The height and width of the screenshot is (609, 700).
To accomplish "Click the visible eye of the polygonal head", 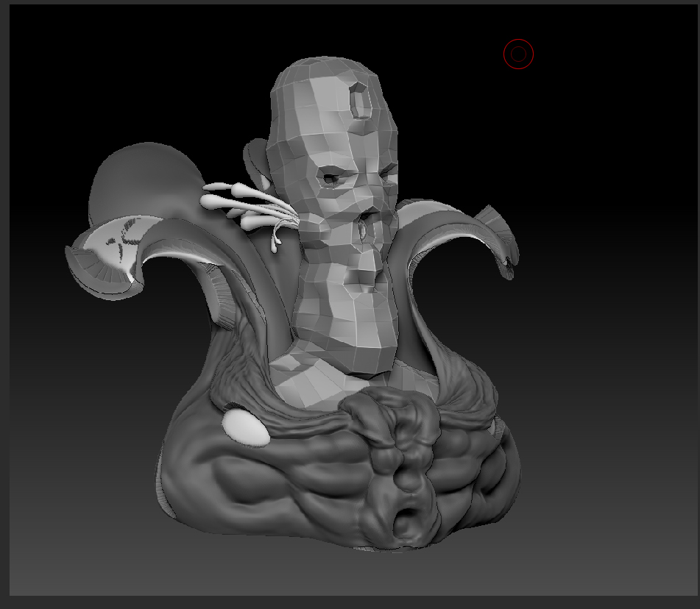I will pos(330,177).
